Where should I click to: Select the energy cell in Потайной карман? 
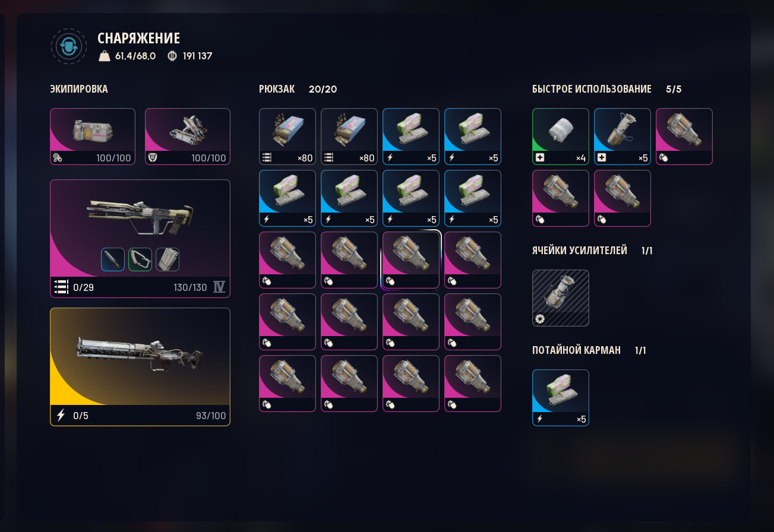tap(561, 398)
